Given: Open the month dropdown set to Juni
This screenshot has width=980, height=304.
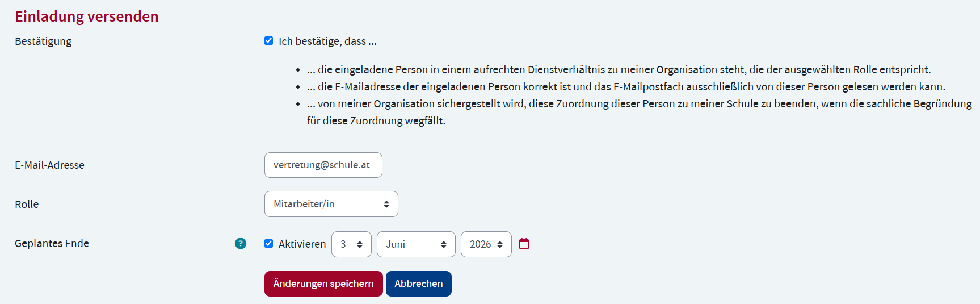Looking at the screenshot, I should [x=415, y=244].
